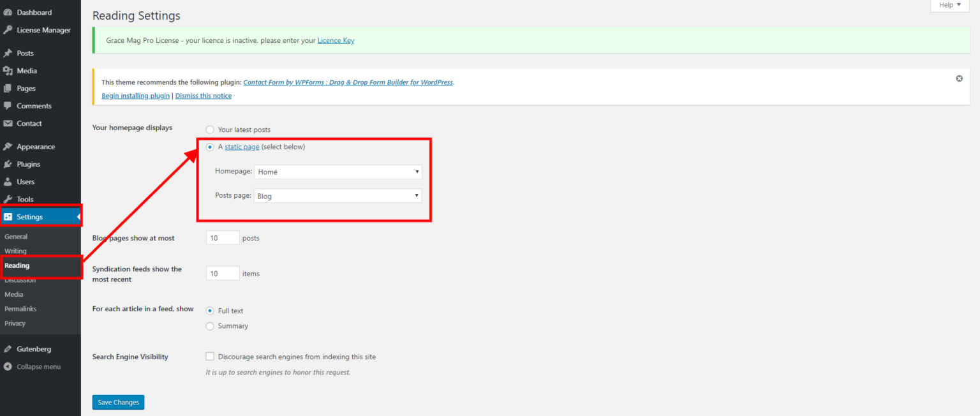Click 'Begin installing plugin' link

(135, 96)
